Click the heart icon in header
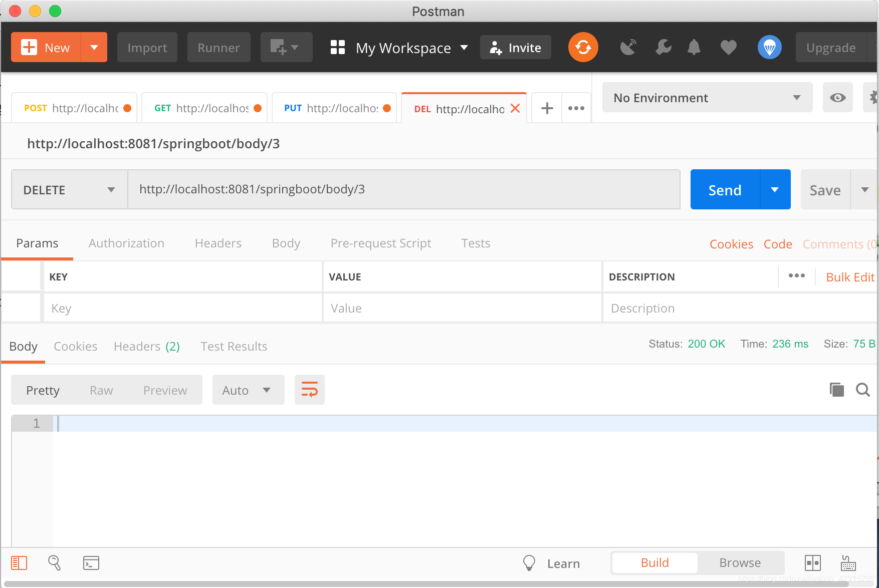Screen dimensions: 879x588 click(x=729, y=48)
